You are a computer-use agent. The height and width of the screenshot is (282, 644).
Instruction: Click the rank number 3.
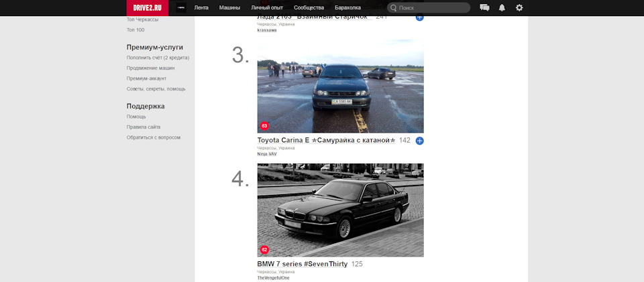pyautogui.click(x=241, y=56)
